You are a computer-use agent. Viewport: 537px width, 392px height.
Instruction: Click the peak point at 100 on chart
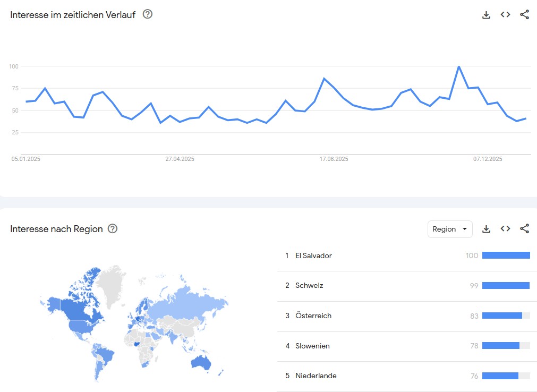point(458,67)
